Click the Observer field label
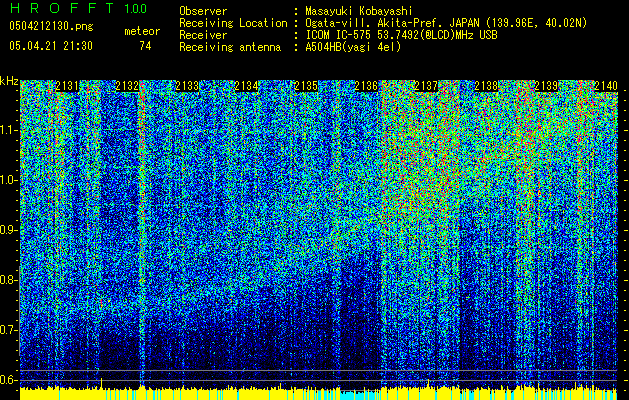 tap(203, 11)
